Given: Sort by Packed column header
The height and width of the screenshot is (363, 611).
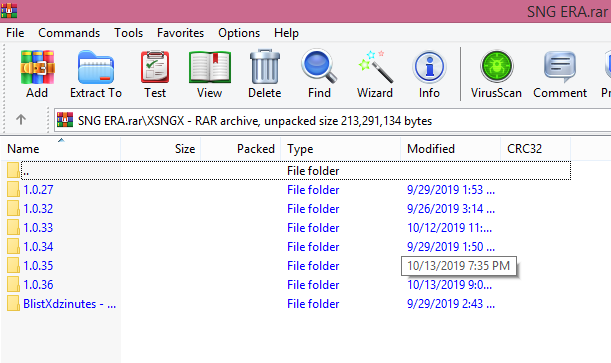Looking at the screenshot, I should [x=240, y=149].
